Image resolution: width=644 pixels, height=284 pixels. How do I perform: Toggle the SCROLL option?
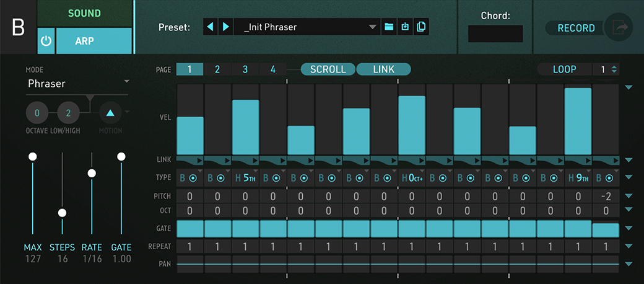point(328,69)
